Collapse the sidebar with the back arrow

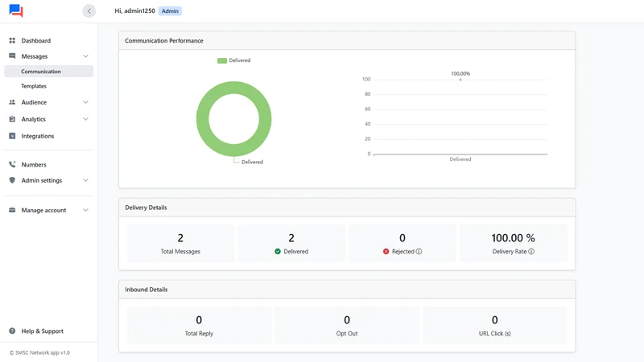tap(89, 11)
